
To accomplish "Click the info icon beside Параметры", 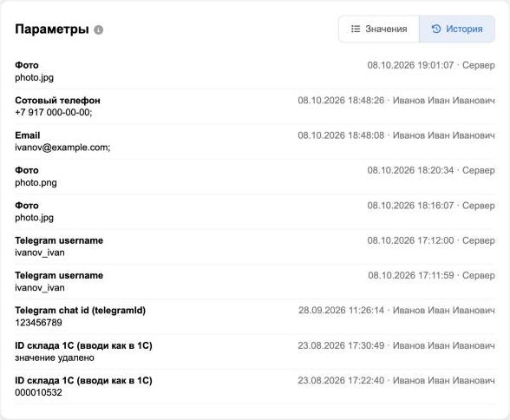I will point(99,30).
